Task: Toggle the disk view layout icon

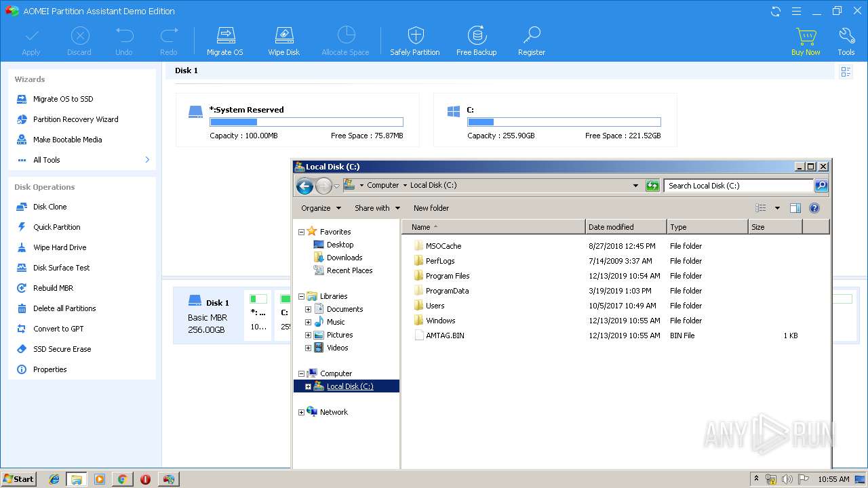Action: [846, 71]
